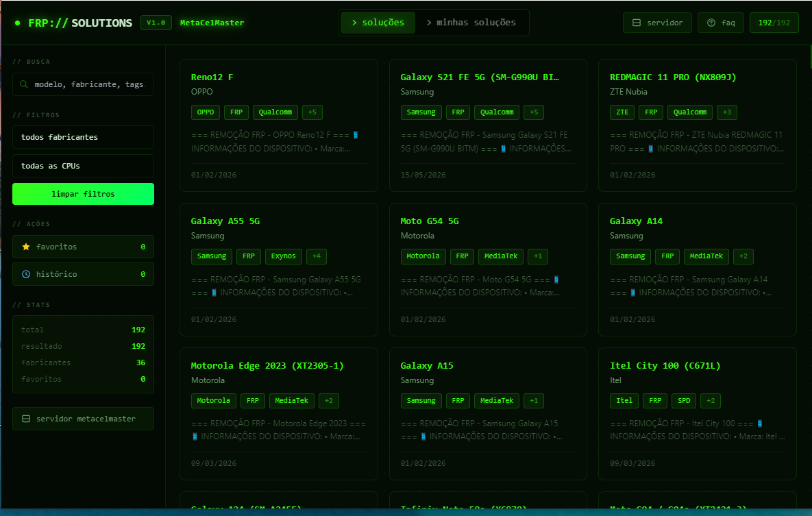
Task: Click the Exynos tag on Galaxy A55 5G
Action: [283, 256]
